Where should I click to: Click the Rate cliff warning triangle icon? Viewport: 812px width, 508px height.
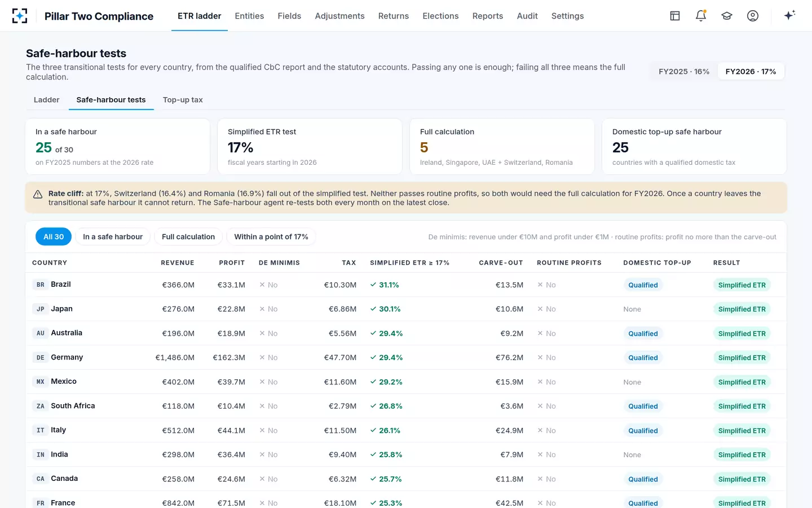pos(38,194)
